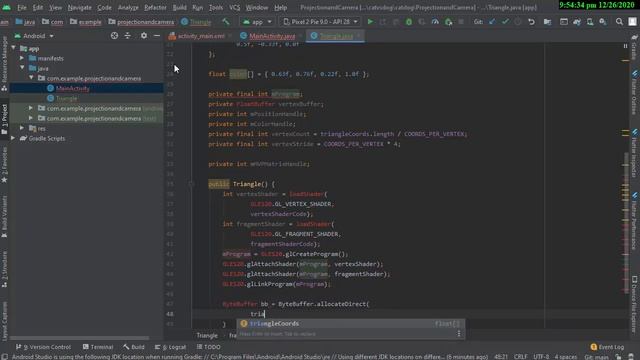Image resolution: width=640 pixels, height=360 pixels.
Task: Collapse the java folder node
Action: (x=22, y=68)
